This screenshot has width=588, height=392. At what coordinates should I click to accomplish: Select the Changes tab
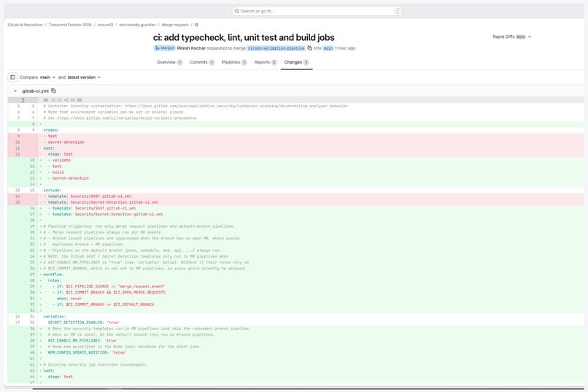click(x=296, y=62)
